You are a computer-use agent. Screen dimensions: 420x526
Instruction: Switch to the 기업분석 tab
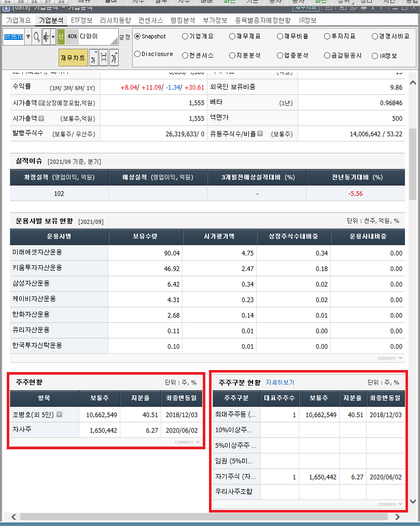pos(51,20)
